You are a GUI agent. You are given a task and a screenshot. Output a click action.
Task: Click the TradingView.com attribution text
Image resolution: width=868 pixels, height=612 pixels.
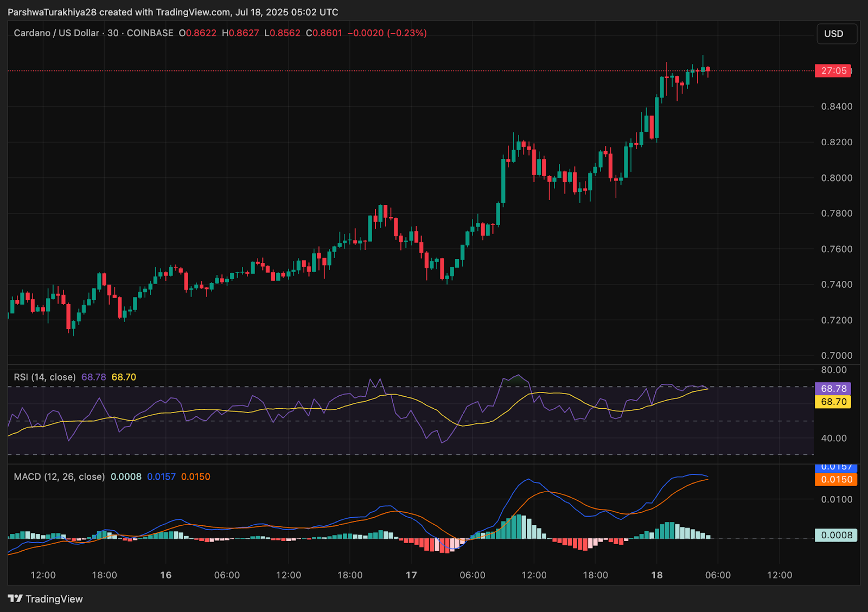pos(193,12)
